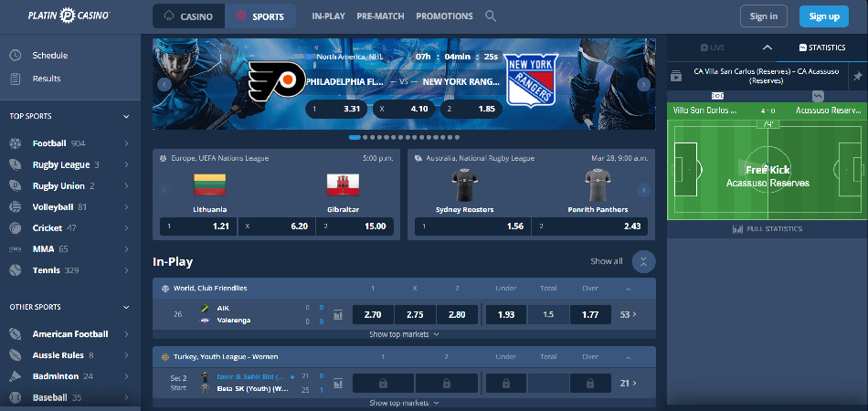Click the search magnifier icon

(x=491, y=16)
